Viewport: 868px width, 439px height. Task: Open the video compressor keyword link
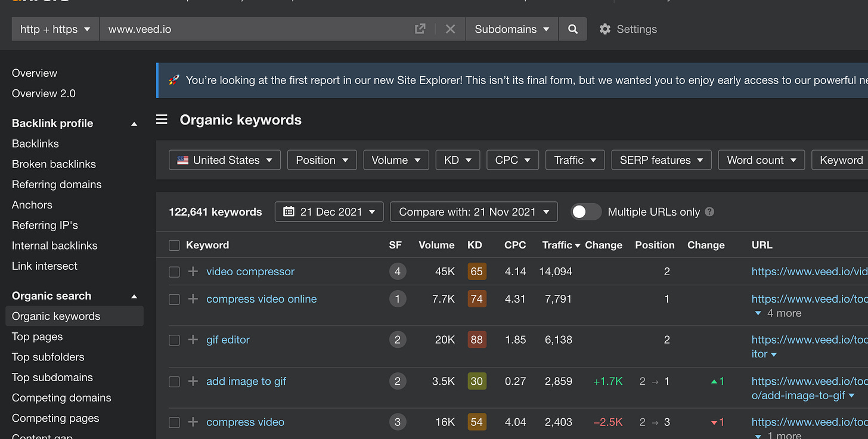[x=250, y=272]
